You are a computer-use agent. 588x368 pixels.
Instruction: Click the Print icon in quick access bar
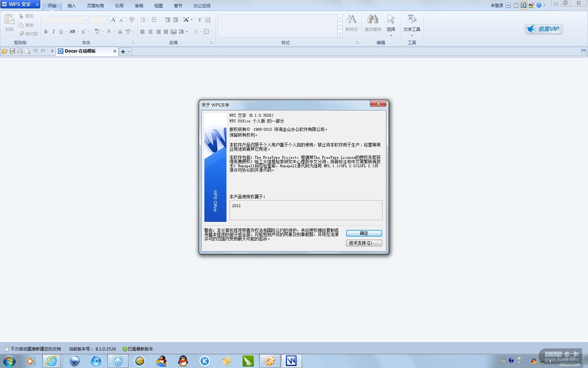20,51
